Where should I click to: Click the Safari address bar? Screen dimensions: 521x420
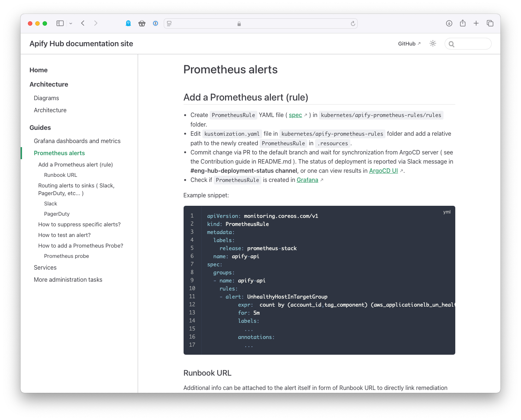[261, 23]
